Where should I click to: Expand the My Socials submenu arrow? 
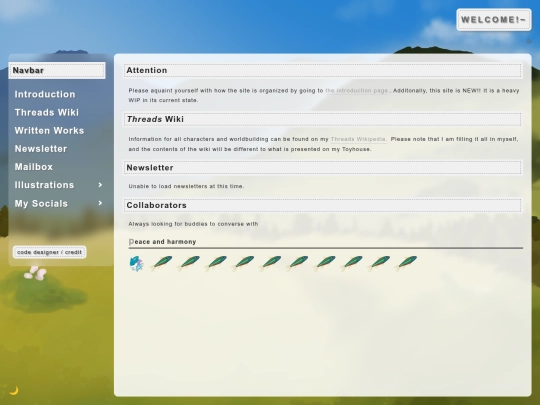tap(100, 203)
